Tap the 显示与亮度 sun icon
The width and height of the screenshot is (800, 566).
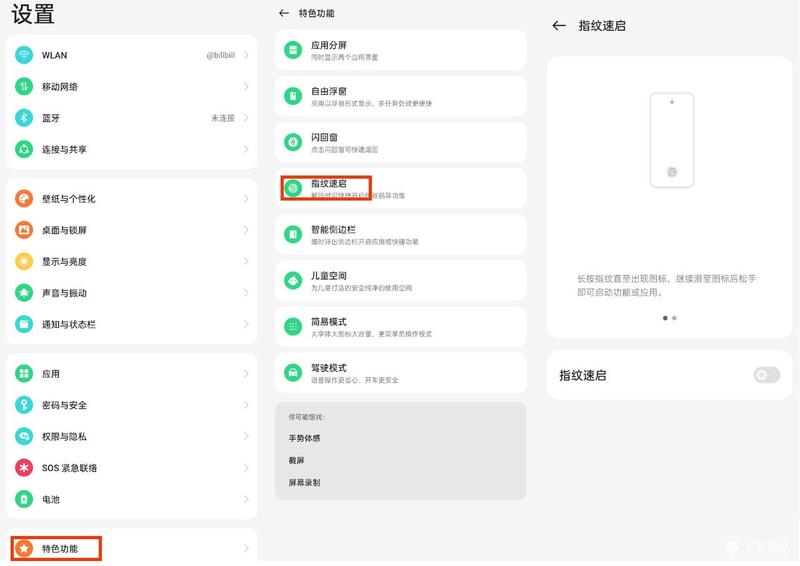pos(24,261)
